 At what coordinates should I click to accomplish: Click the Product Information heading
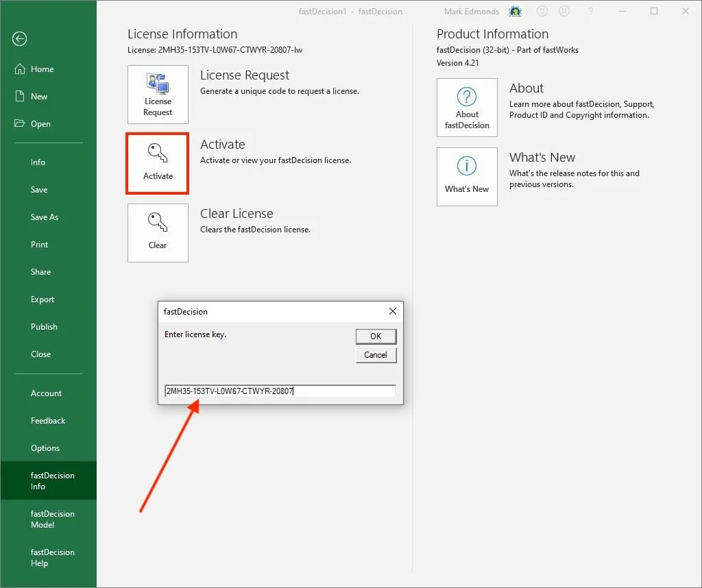(x=492, y=34)
